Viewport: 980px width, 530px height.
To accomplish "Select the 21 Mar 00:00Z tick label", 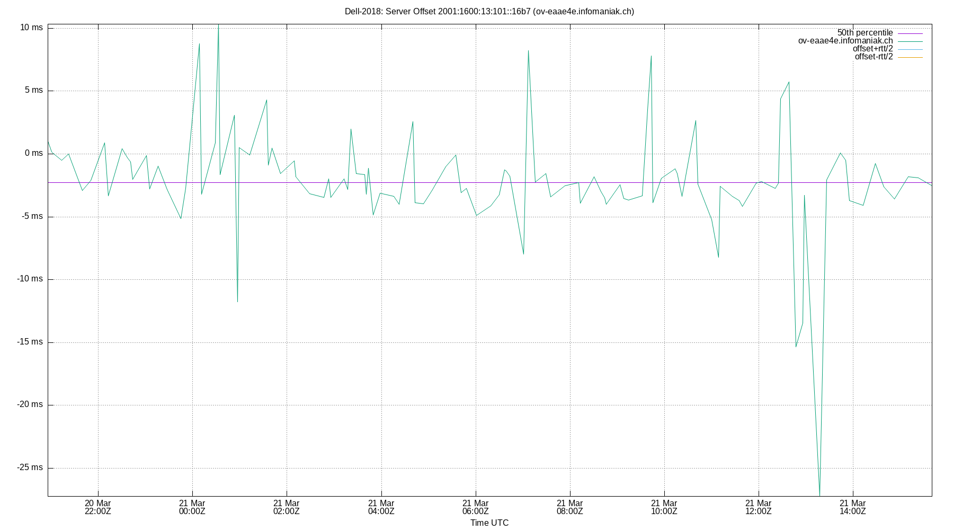I will [x=192, y=507].
